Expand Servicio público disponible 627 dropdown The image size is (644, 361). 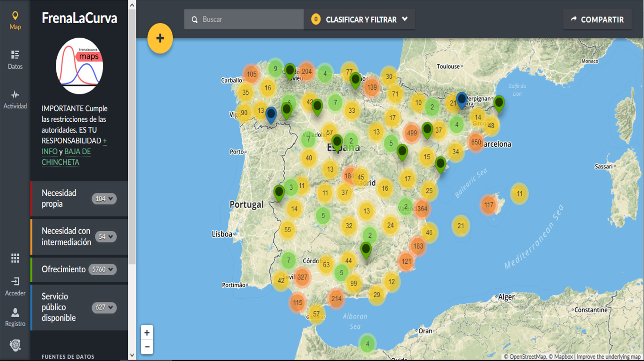104,308
